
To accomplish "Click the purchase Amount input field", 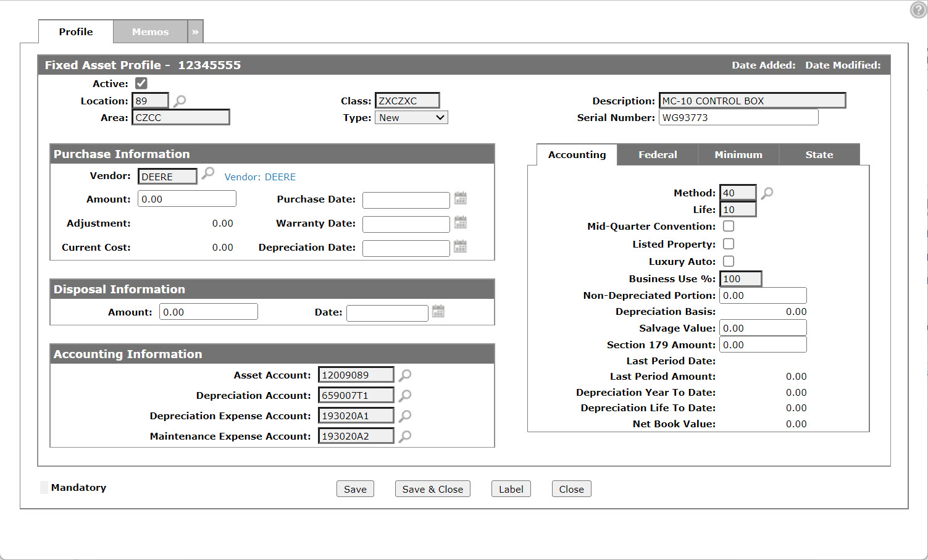I will coord(187,199).
